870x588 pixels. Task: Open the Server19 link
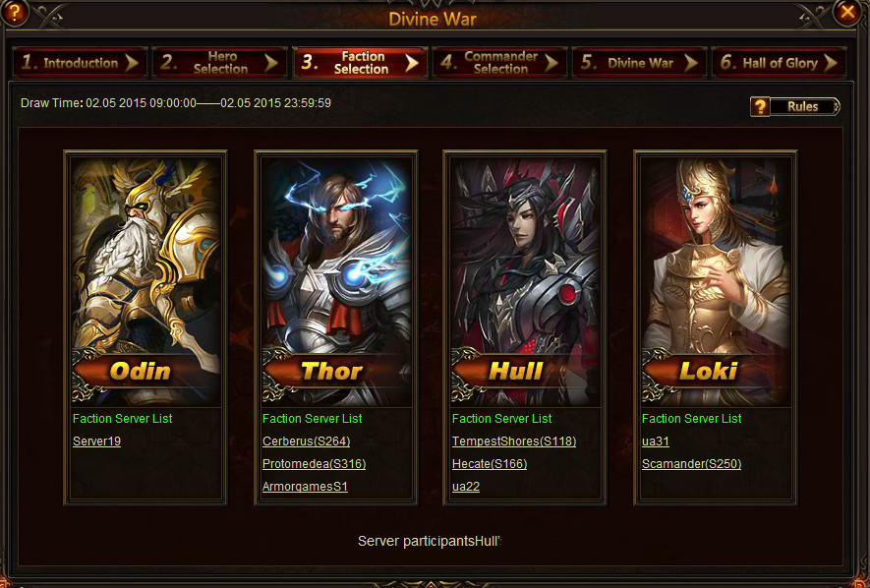96,441
